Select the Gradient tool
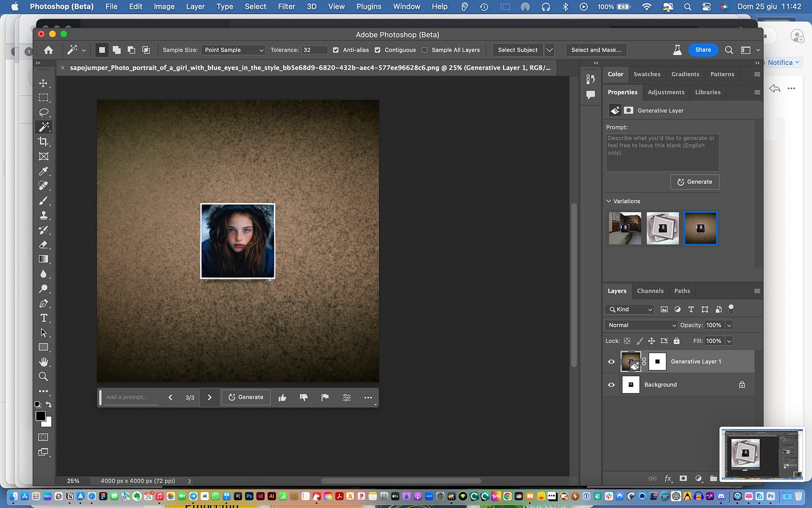Viewport: 812px width, 508px height. (x=43, y=259)
